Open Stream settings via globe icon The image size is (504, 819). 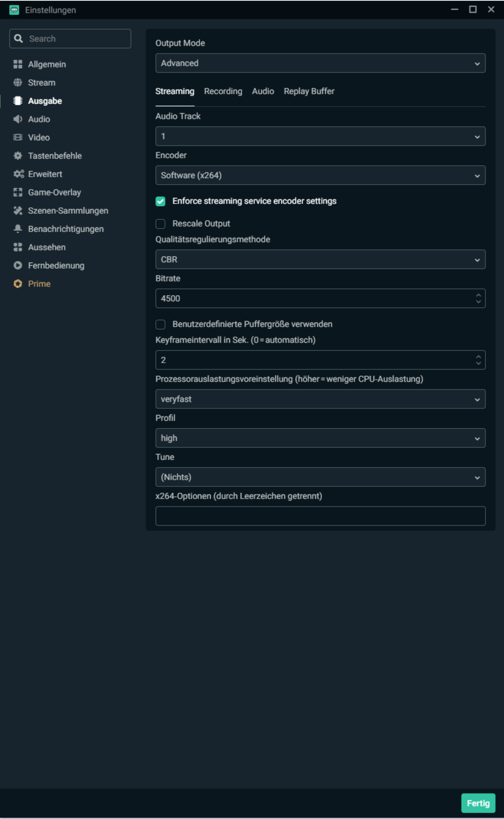pyautogui.click(x=18, y=83)
